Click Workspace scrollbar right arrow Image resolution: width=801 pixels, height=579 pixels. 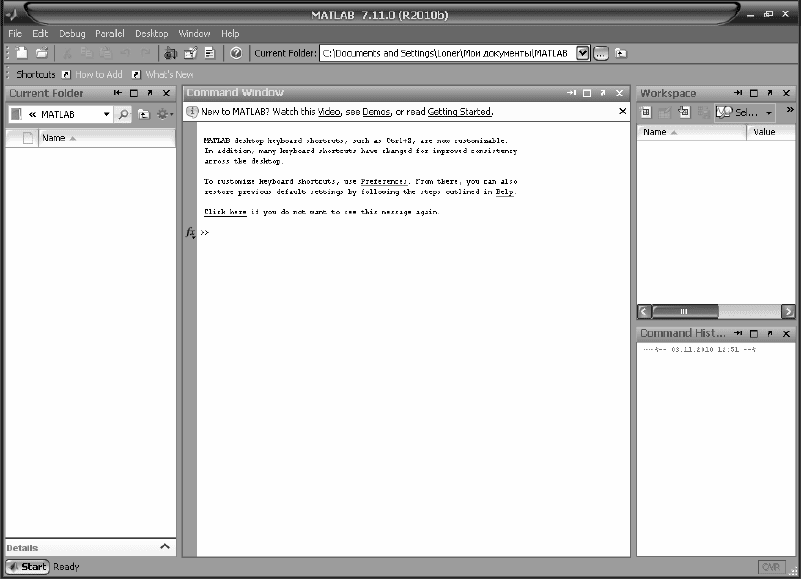click(788, 311)
